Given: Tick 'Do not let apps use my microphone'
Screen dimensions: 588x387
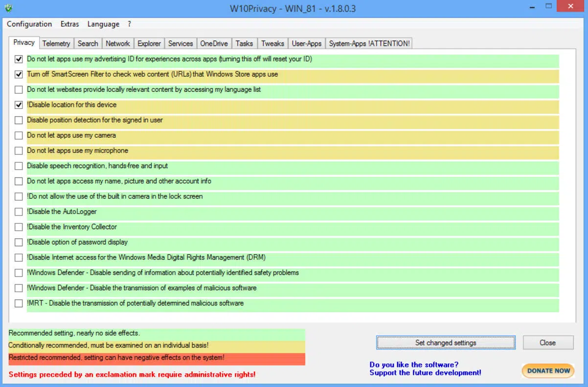Looking at the screenshot, I should [19, 150].
